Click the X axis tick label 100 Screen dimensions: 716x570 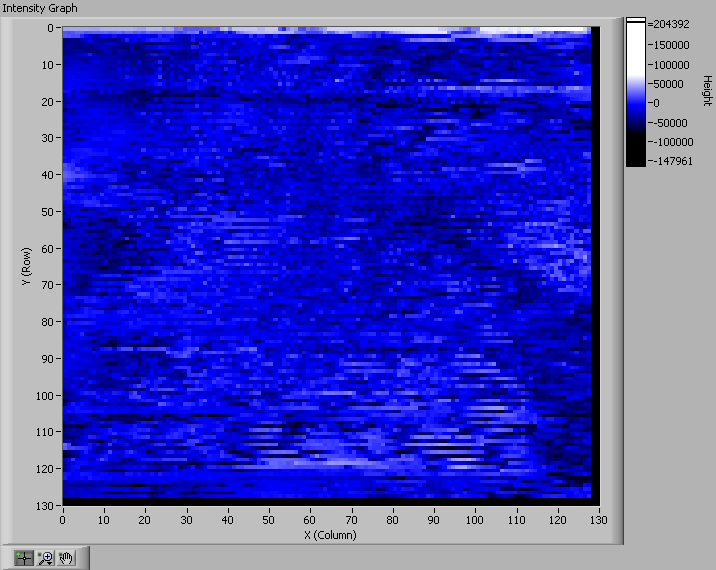475,520
